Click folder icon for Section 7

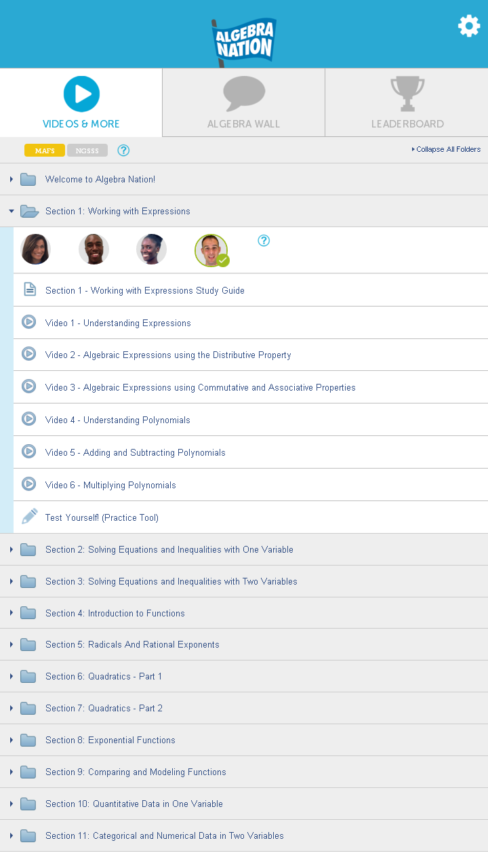click(28, 708)
